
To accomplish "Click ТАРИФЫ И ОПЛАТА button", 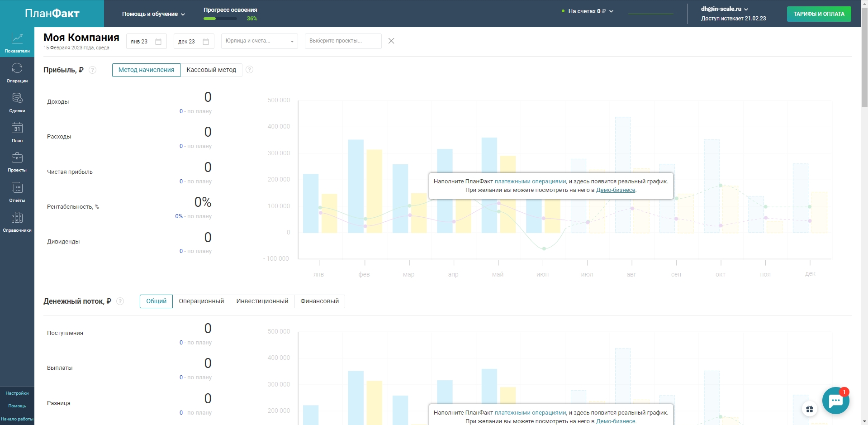I will [x=819, y=14].
